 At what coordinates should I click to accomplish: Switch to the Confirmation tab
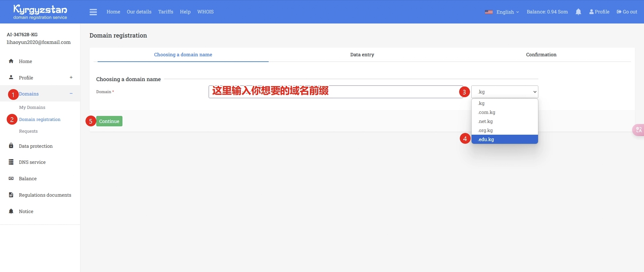tap(541, 55)
